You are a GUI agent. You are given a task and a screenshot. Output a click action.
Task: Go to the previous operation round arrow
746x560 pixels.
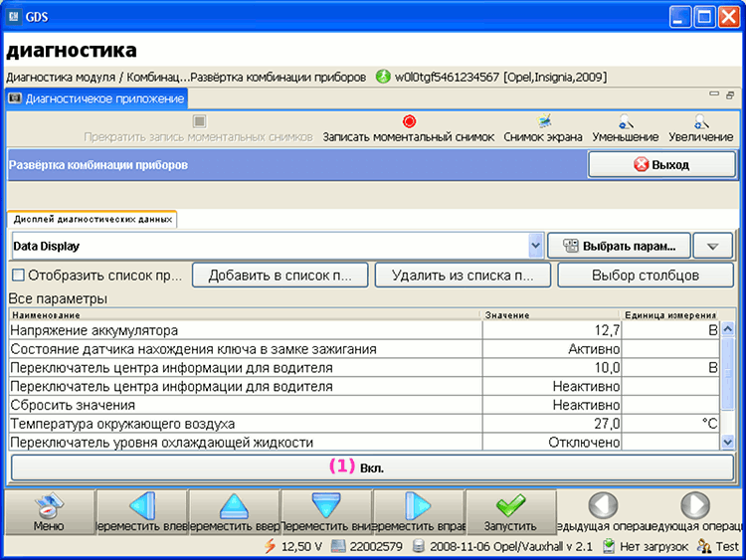click(603, 505)
